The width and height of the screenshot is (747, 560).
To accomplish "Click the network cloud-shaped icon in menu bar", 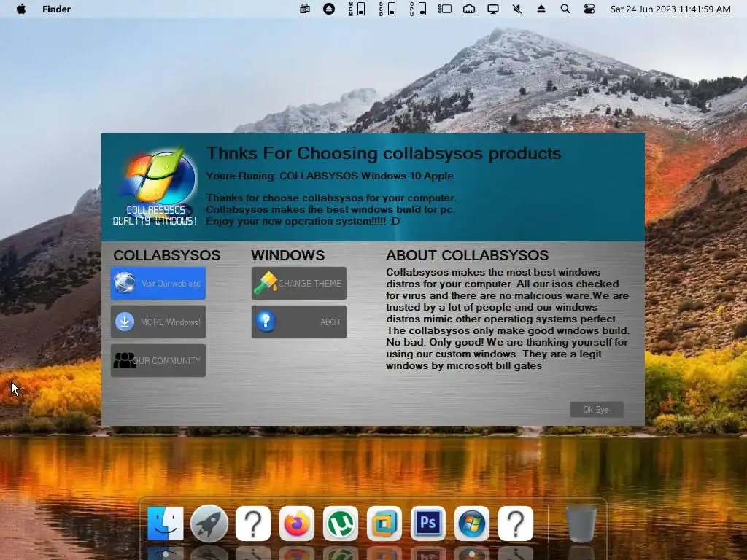I will [469, 9].
